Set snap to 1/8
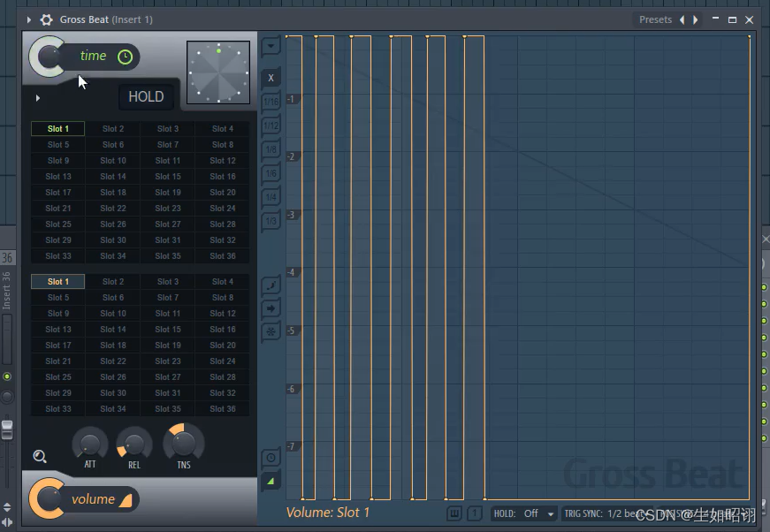This screenshot has height=532, width=770. 271,149
